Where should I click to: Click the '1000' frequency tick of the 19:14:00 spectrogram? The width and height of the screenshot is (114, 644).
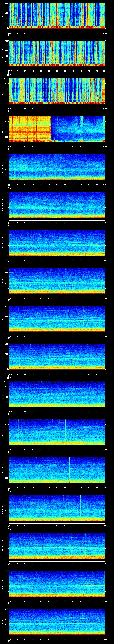(6, 3)
